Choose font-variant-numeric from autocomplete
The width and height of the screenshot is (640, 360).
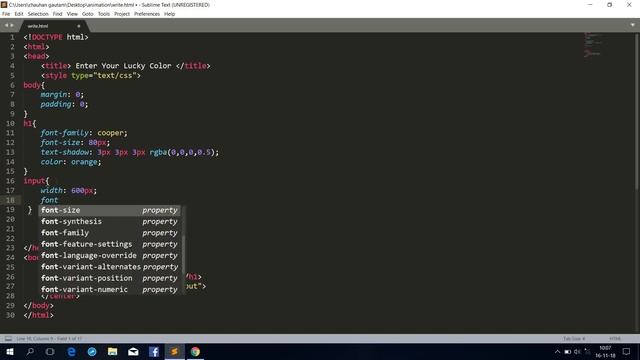110,289
